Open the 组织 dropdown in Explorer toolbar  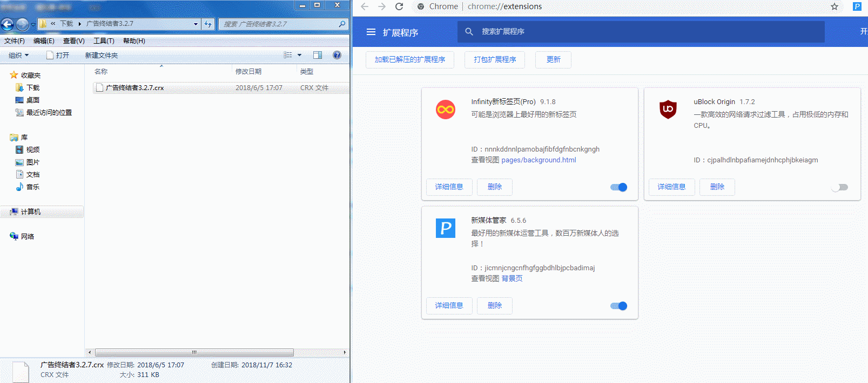(18, 55)
